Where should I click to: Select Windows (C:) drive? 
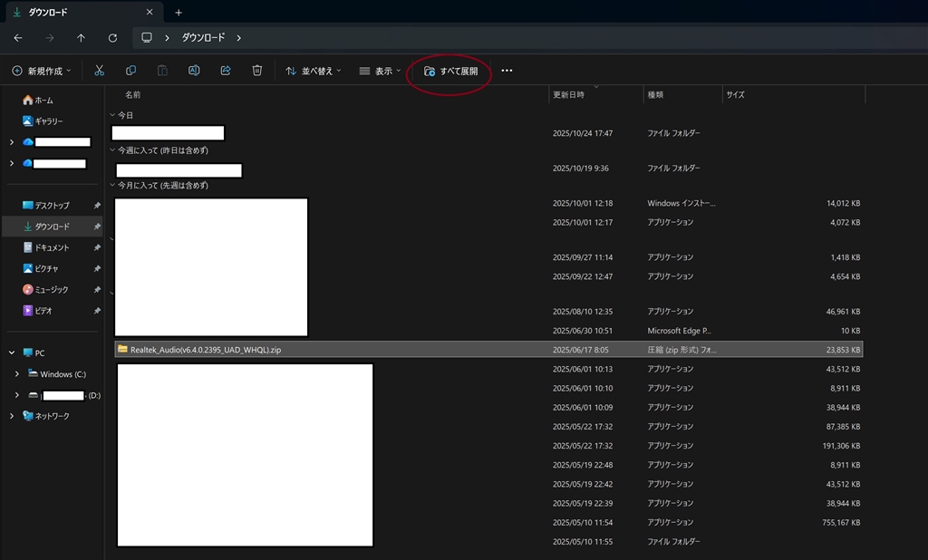[x=57, y=374]
